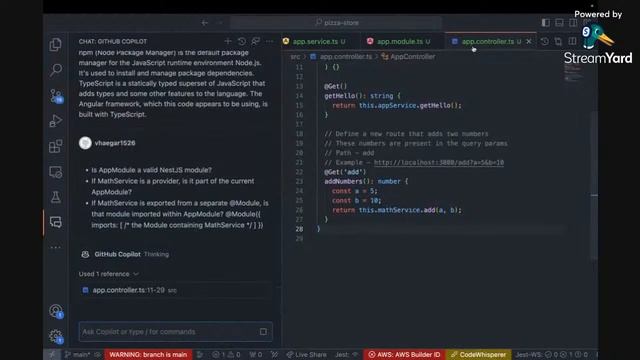Screen dimensions: 640x360
Task: Start a new Copilot chat
Action: coord(228,41)
